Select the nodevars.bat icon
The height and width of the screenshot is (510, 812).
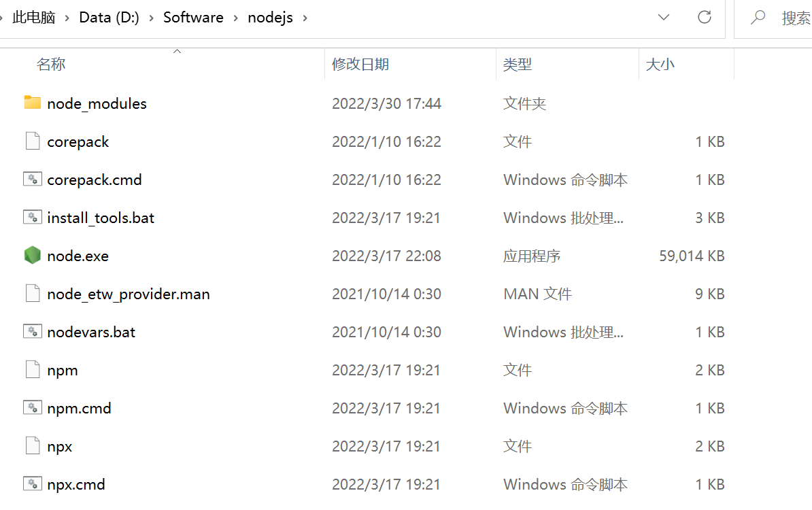tap(32, 331)
